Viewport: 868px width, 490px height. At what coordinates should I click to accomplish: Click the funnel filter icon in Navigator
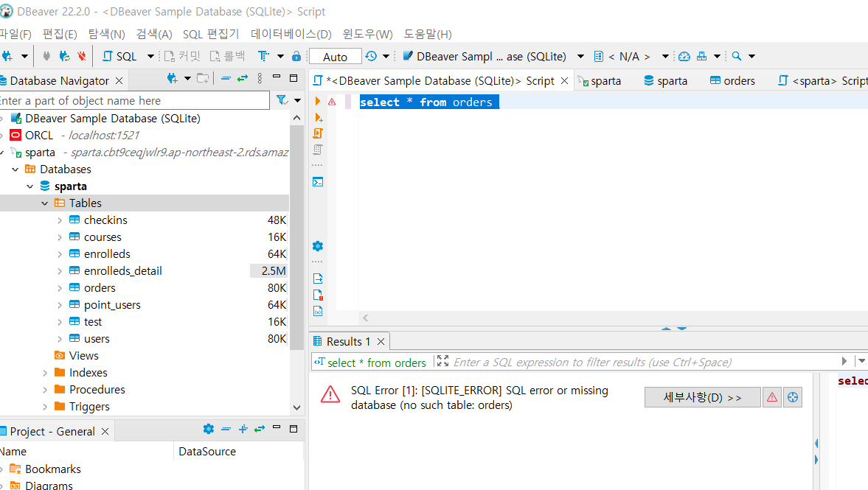coord(282,100)
